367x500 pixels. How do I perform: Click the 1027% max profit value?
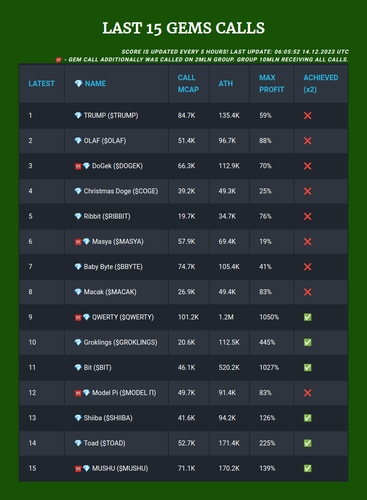point(269,368)
